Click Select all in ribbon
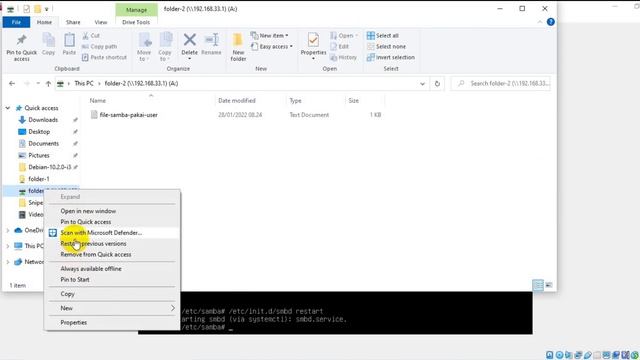The height and width of the screenshot is (360, 640). coord(383,36)
